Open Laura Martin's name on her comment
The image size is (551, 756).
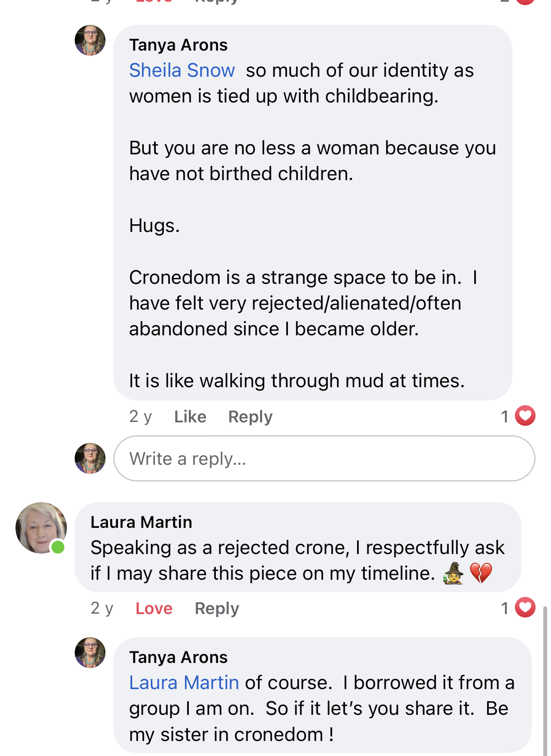[x=141, y=522]
